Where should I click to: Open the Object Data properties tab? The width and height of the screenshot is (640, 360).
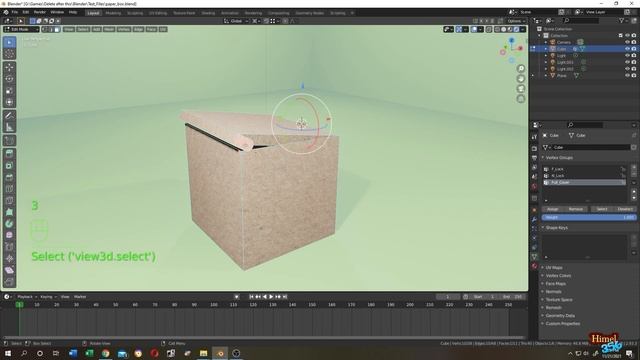(534, 256)
